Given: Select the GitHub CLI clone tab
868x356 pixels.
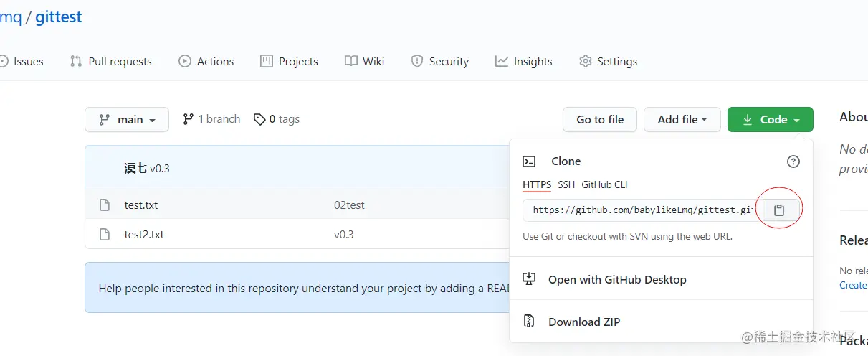Looking at the screenshot, I should (x=604, y=184).
